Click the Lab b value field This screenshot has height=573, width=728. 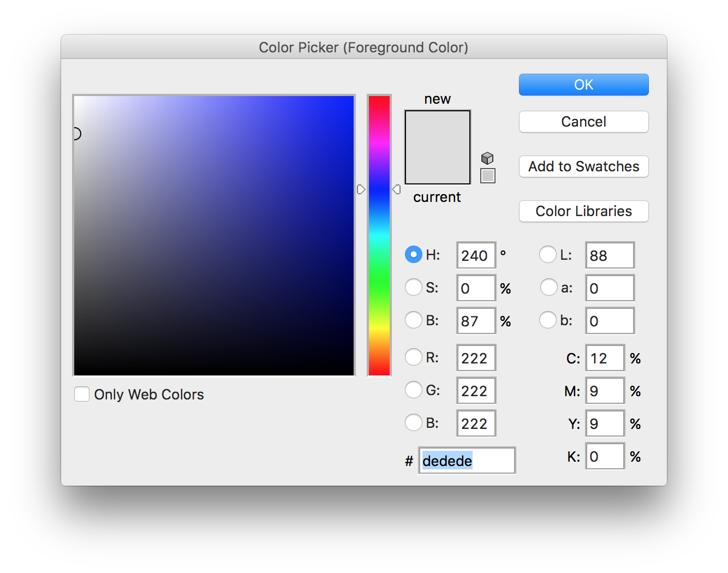point(610,320)
